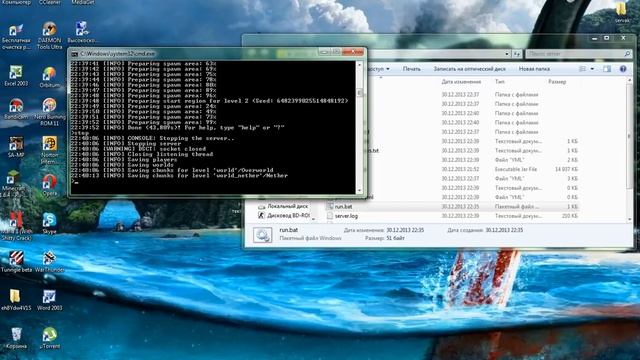Click Новая папка in Explorer toolbar
Image resolution: width=640 pixels, height=360 pixels.
[534, 69]
